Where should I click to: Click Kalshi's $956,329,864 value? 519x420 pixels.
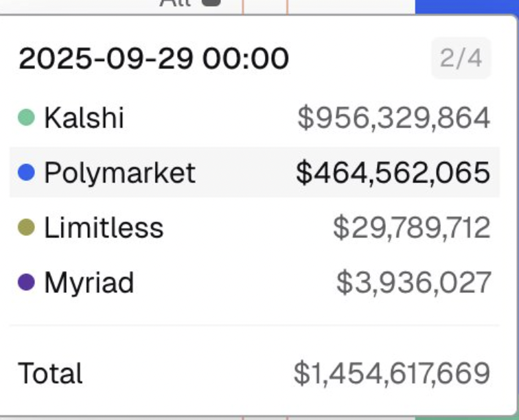point(393,117)
